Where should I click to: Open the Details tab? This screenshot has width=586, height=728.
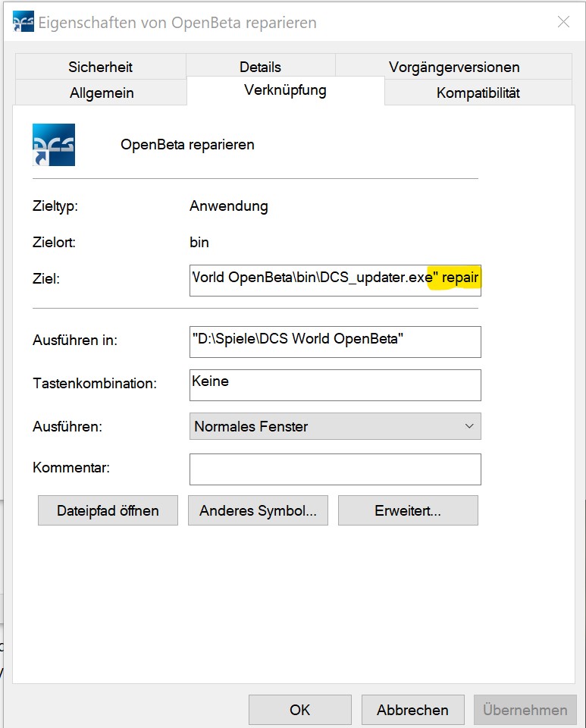point(260,67)
